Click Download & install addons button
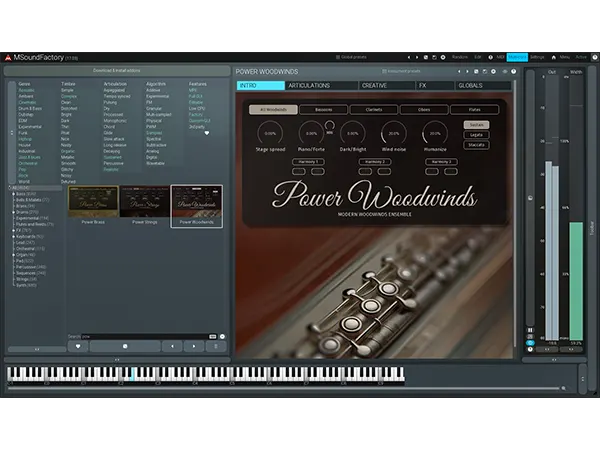600x450 pixels. (x=117, y=71)
